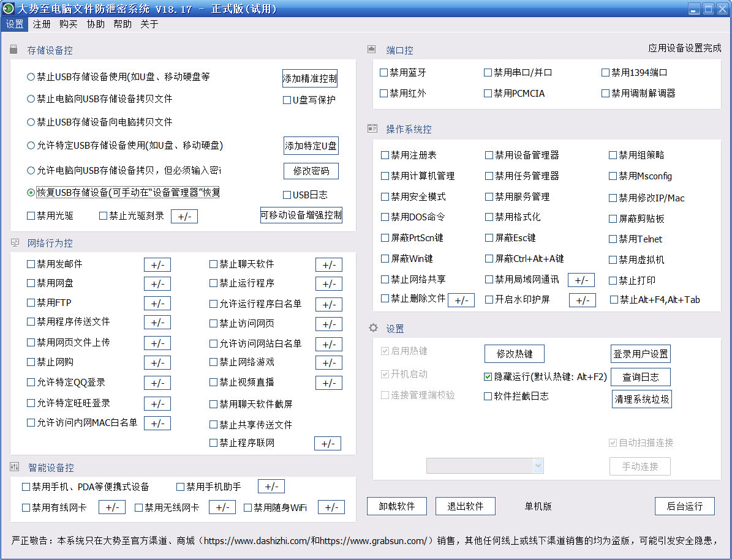The image size is (732, 560).
Task: Click the app logo in the title bar
Action: pyautogui.click(x=8, y=9)
